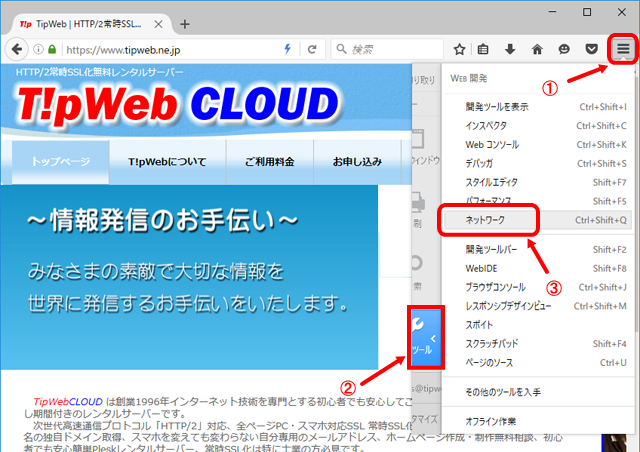The height and width of the screenshot is (452, 640).
Task: Click the Hello chat smiley icon
Action: click(564, 49)
